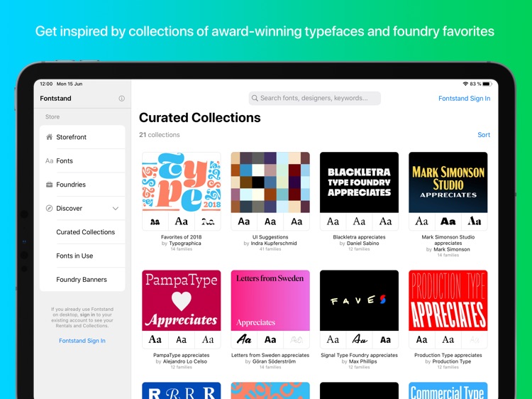The image size is (532, 399).
Task: Click third Aa sample under PampaType card
Action: click(208, 339)
